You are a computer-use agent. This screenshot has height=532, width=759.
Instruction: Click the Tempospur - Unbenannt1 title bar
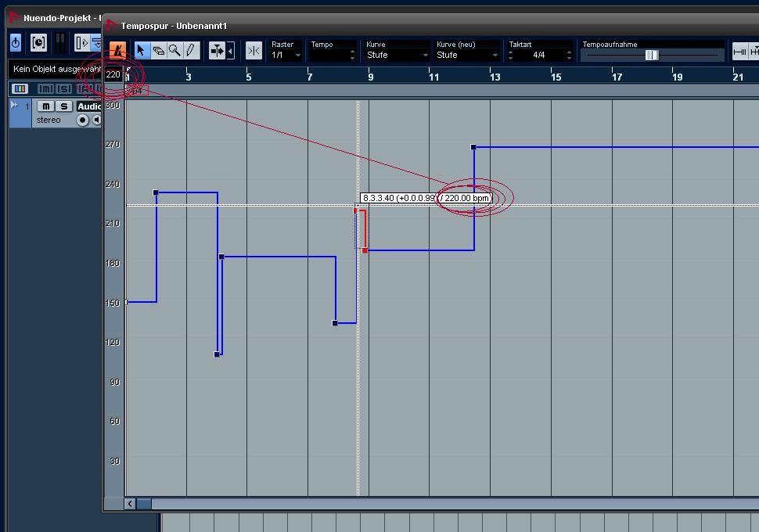(431, 26)
